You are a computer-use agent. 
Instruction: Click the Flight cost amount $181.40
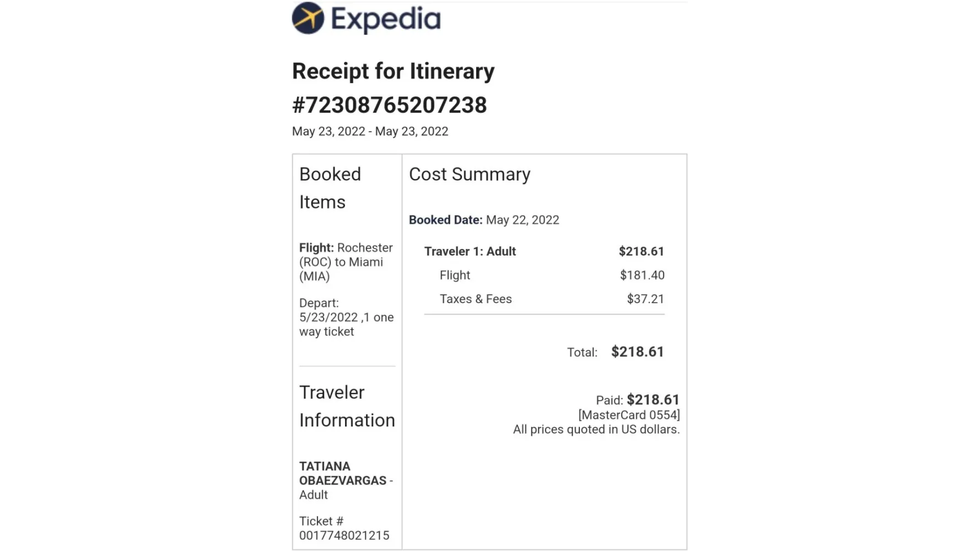pos(642,275)
